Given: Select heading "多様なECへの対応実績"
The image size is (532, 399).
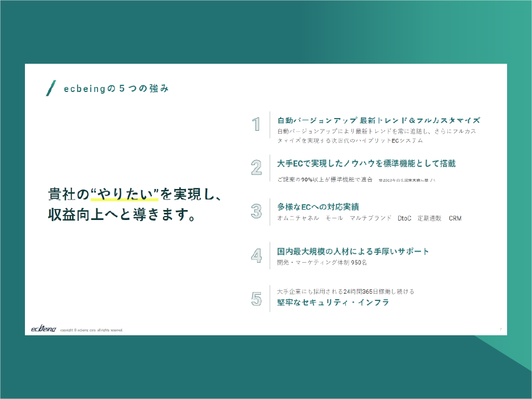Looking at the screenshot, I should click(x=318, y=207).
